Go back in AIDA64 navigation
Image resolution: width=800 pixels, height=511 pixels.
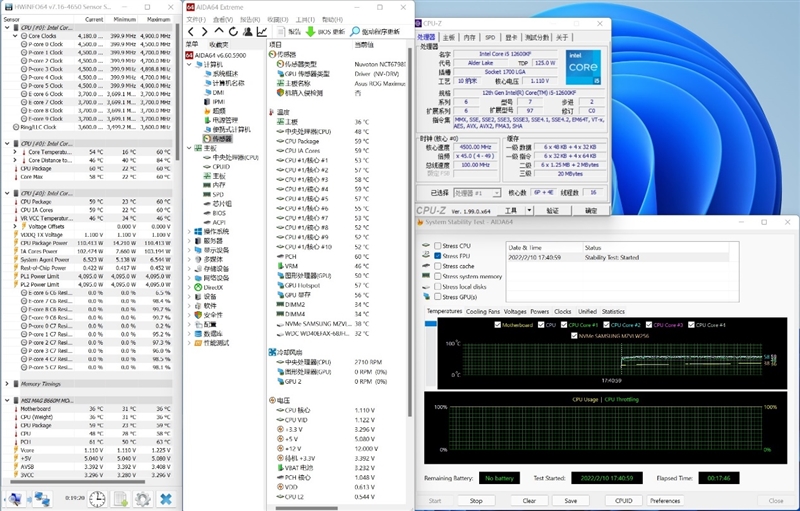(191, 32)
